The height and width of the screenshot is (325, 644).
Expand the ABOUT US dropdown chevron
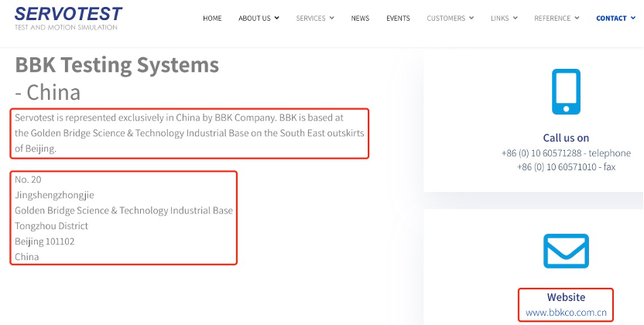(x=277, y=18)
